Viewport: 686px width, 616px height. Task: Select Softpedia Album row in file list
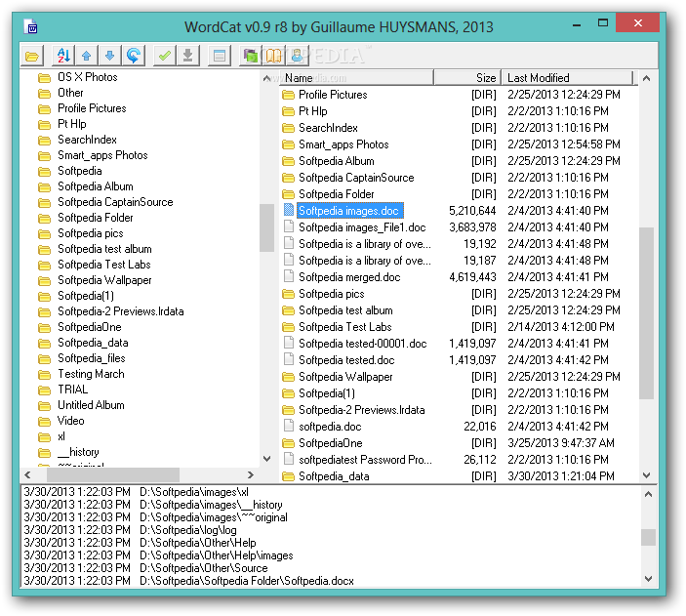(459, 161)
